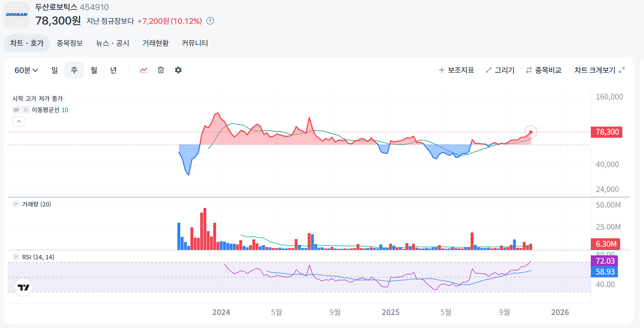Select the monthly (월) chart period
644x328 pixels.
(94, 70)
